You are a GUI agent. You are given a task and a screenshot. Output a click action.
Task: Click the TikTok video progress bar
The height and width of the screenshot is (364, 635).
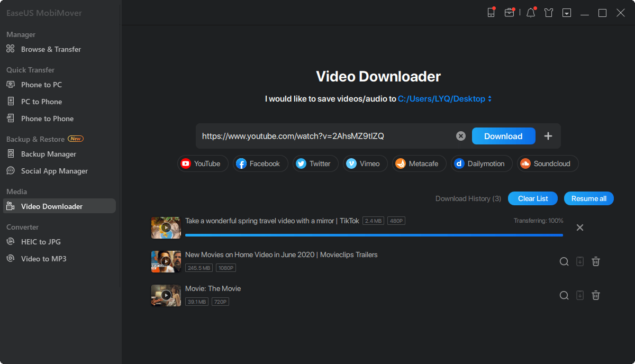pyautogui.click(x=374, y=235)
